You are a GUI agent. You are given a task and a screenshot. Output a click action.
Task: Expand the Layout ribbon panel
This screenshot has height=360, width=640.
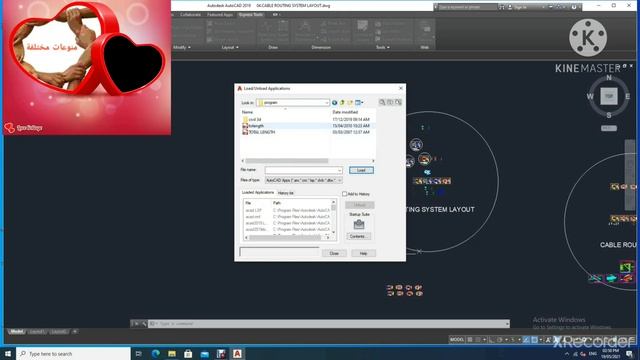[x=230, y=47]
